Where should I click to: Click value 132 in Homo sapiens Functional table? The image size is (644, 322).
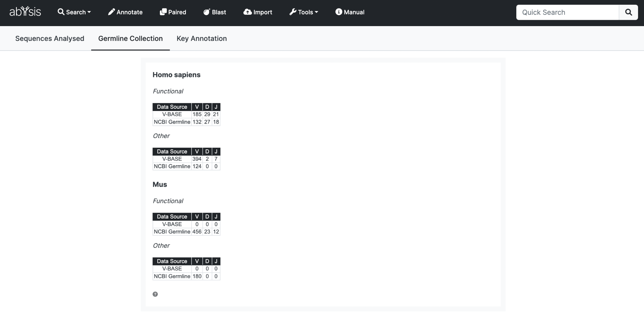197,122
